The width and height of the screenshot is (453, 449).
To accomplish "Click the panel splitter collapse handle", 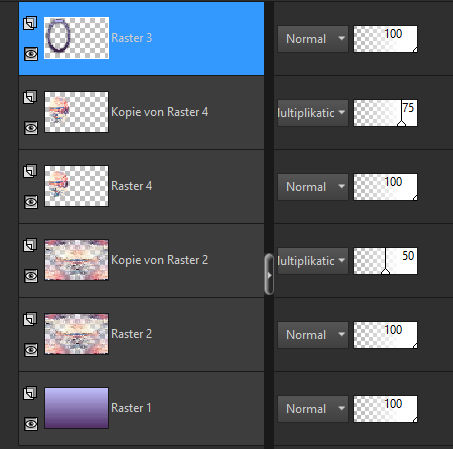I will (x=269, y=275).
